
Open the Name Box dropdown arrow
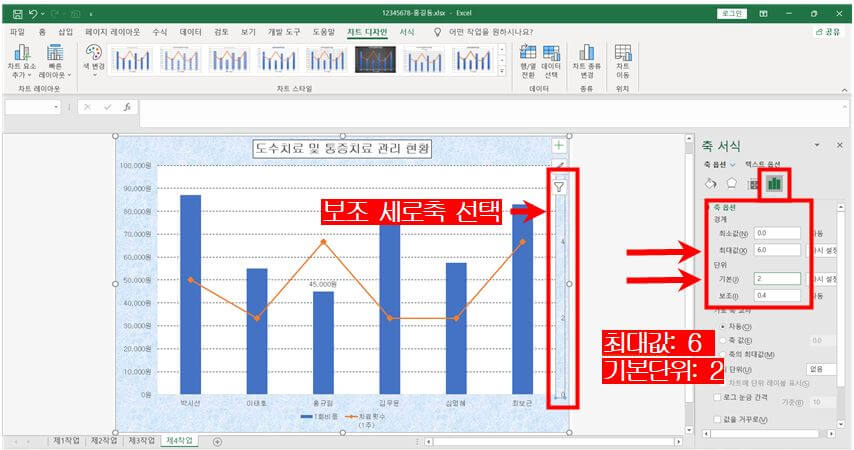[56, 107]
